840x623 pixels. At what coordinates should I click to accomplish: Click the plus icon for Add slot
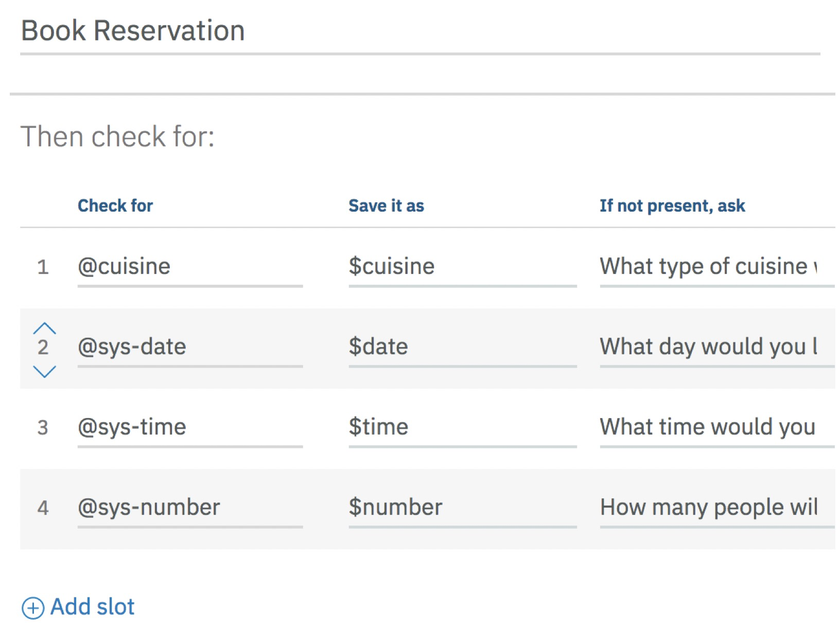[33, 608]
